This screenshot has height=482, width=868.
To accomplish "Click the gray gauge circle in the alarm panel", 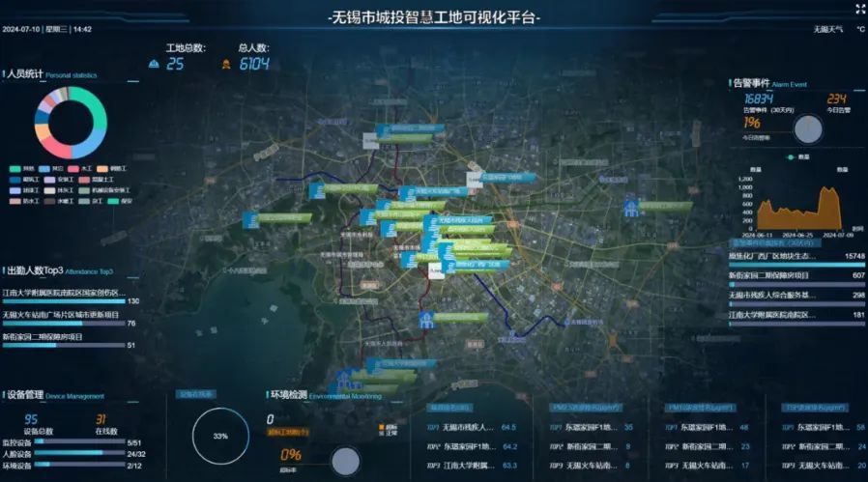I will 808,128.
